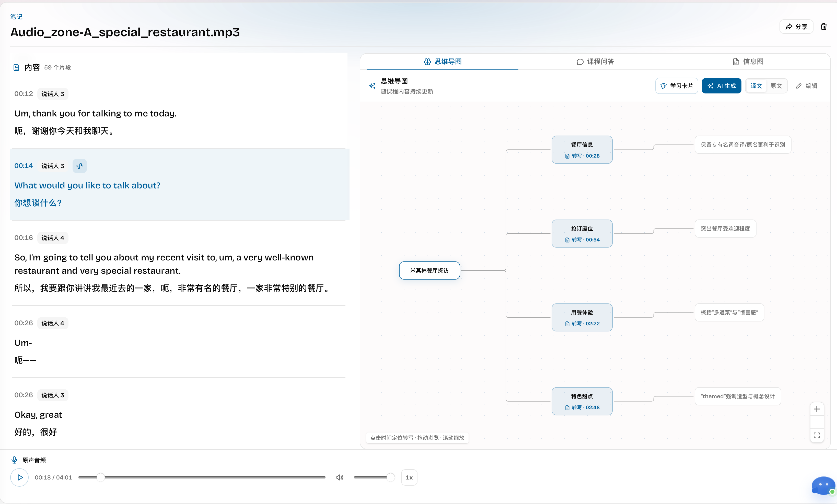The height and width of the screenshot is (504, 837).
Task: Click the play audio button
Action: (20, 477)
